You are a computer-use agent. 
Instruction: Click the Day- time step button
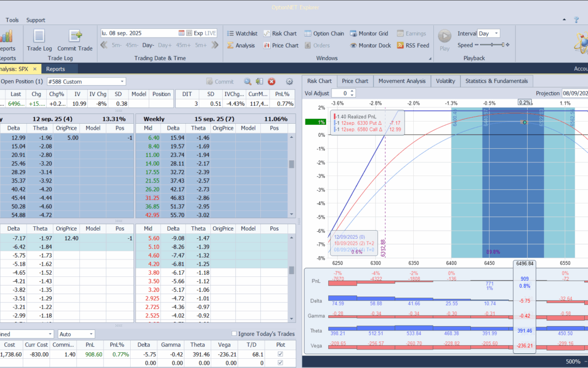[x=148, y=45]
